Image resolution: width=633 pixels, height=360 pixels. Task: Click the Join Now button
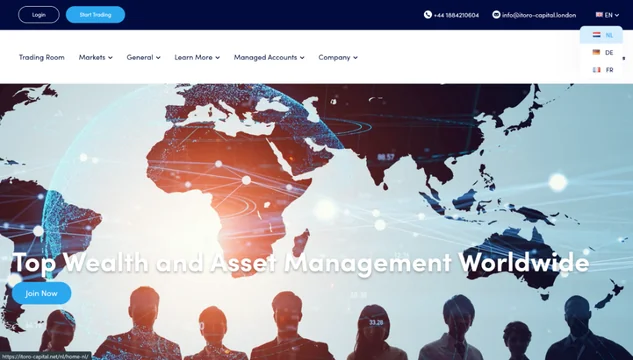pyautogui.click(x=42, y=293)
